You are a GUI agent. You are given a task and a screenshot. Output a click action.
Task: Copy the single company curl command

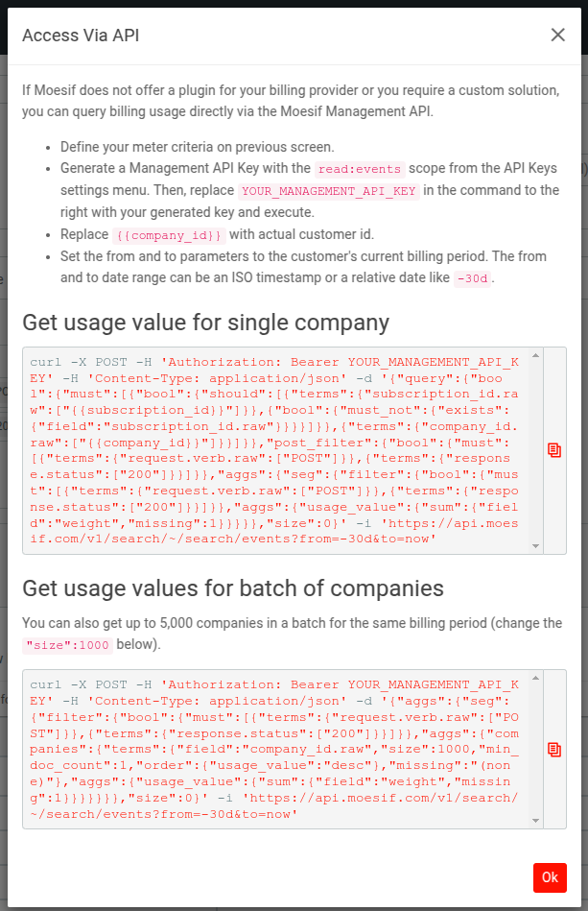coord(554,448)
